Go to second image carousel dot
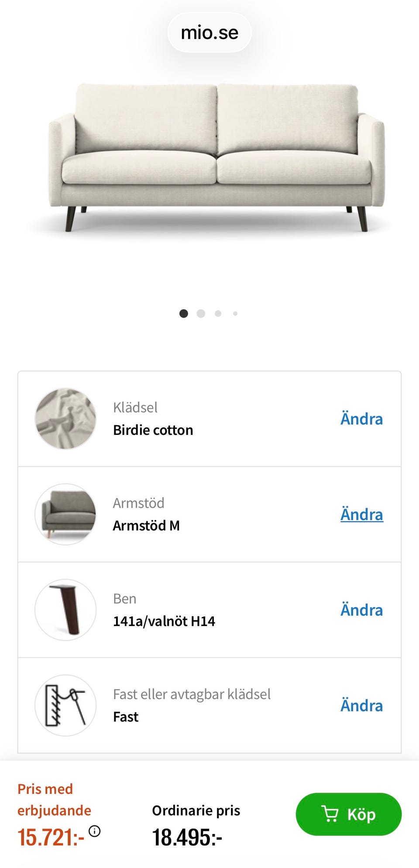 pos(201,314)
